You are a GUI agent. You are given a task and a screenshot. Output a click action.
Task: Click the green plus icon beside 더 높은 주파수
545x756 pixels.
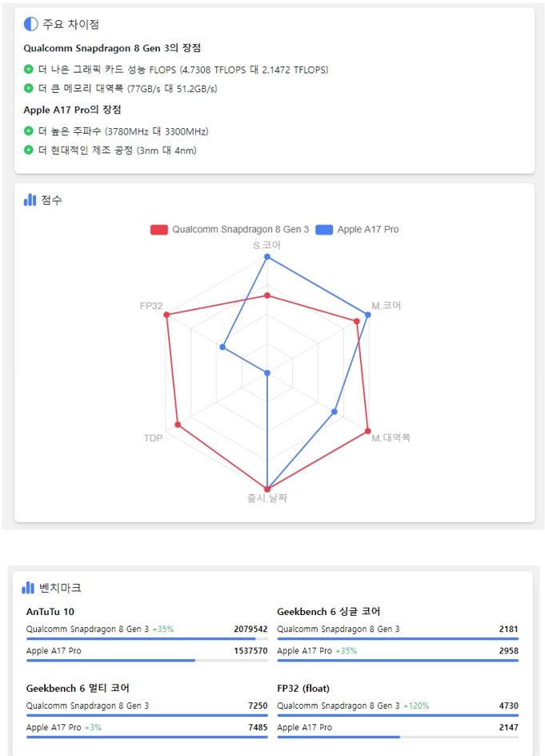(x=29, y=131)
